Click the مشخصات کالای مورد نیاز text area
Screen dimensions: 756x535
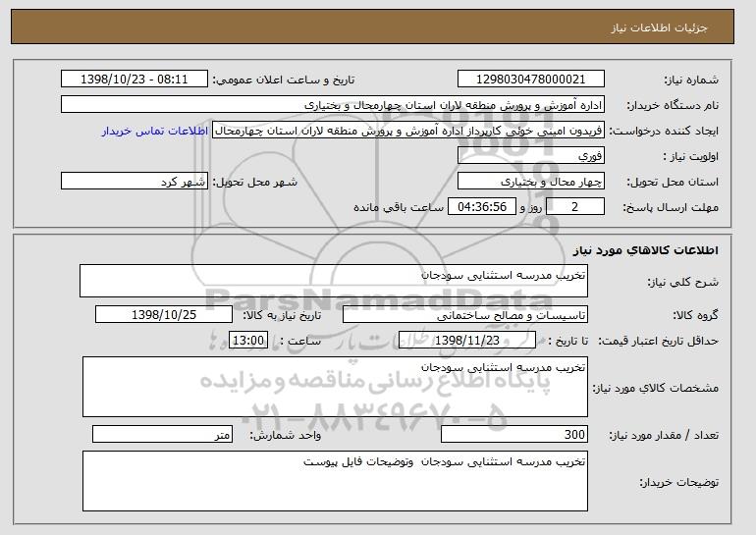point(335,387)
